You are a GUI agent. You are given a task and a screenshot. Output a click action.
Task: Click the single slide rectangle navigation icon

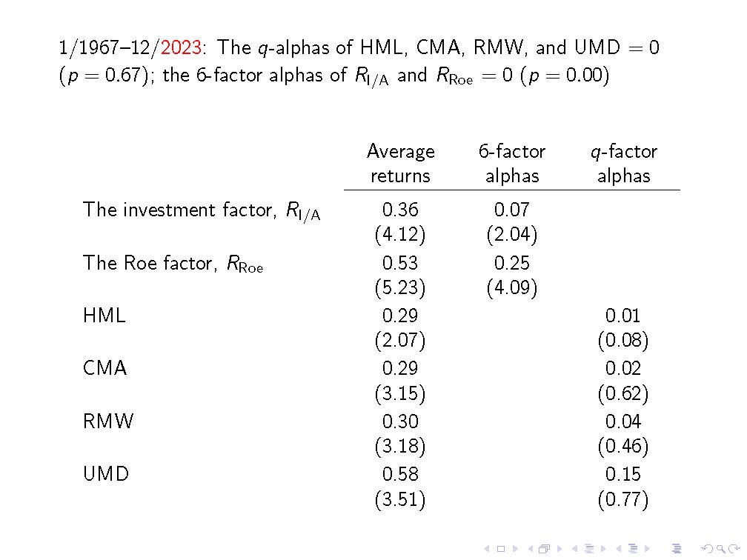[x=500, y=549]
